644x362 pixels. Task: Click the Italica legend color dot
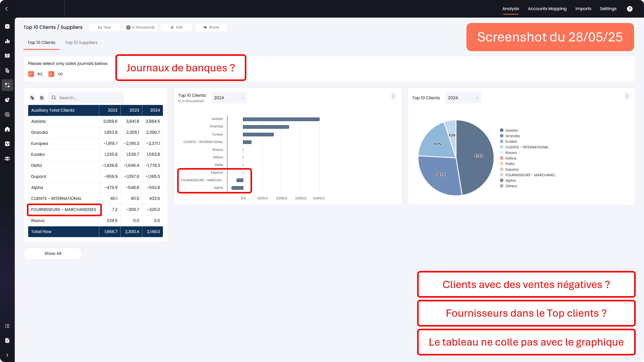(x=501, y=158)
